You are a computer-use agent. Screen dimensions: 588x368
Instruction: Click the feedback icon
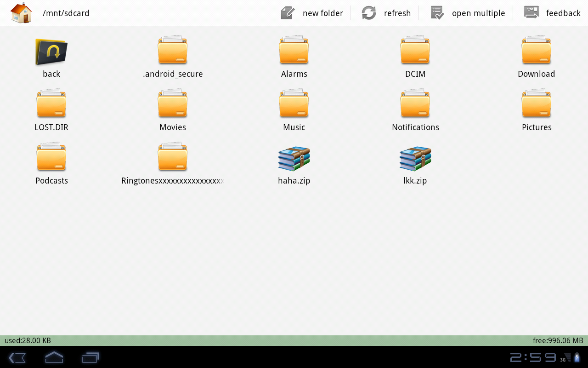(531, 12)
